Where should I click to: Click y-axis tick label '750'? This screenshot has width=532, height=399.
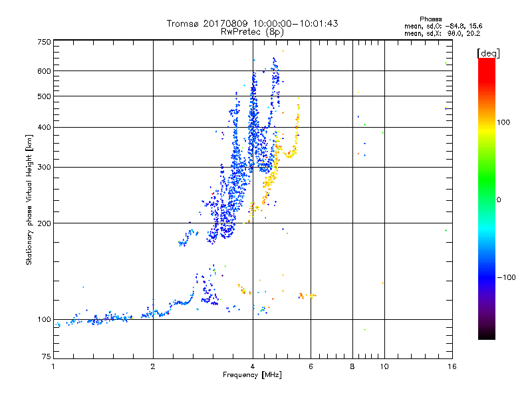click(x=44, y=42)
